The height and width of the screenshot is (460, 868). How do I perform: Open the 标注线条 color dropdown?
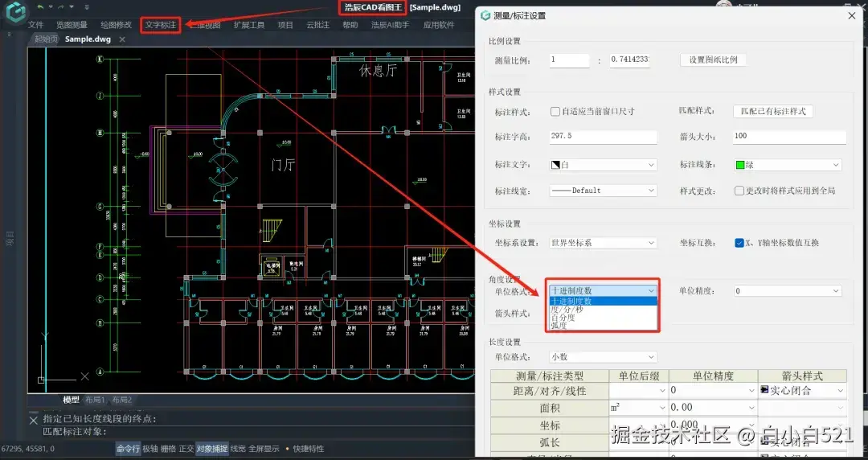(x=788, y=165)
